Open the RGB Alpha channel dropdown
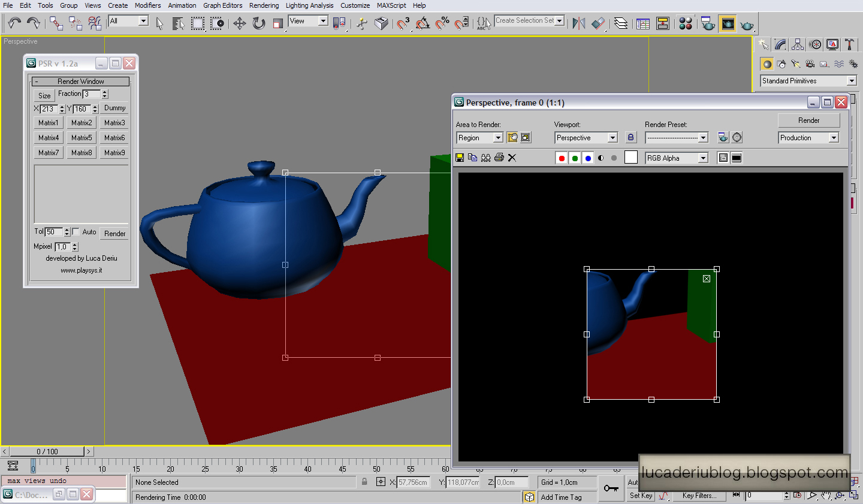This screenshot has height=504, width=863. pyautogui.click(x=677, y=158)
